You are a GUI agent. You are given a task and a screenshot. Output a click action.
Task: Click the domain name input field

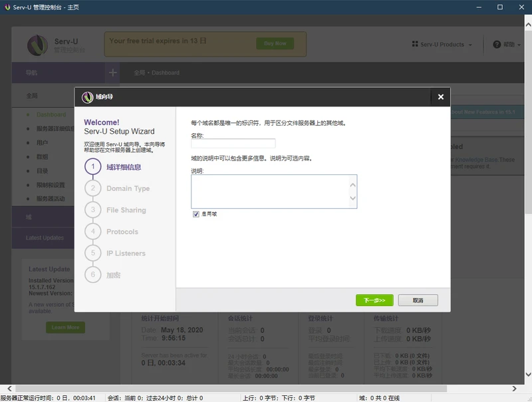(233, 144)
